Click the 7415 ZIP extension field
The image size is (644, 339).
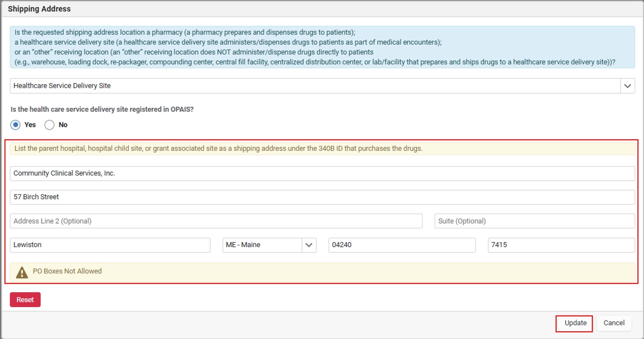pos(561,245)
